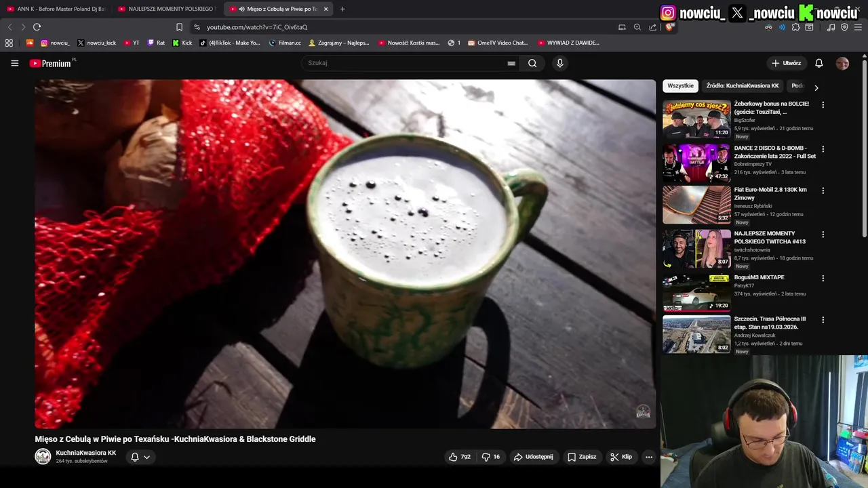Open the nowciu_kick bookmark
Viewport: 868px width, 488px height.
(96, 43)
